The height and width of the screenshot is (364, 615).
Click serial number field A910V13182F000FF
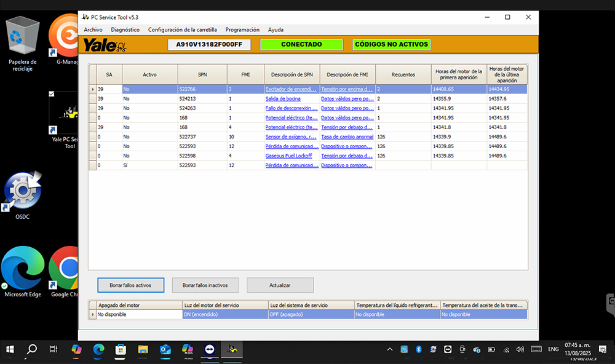[209, 44]
